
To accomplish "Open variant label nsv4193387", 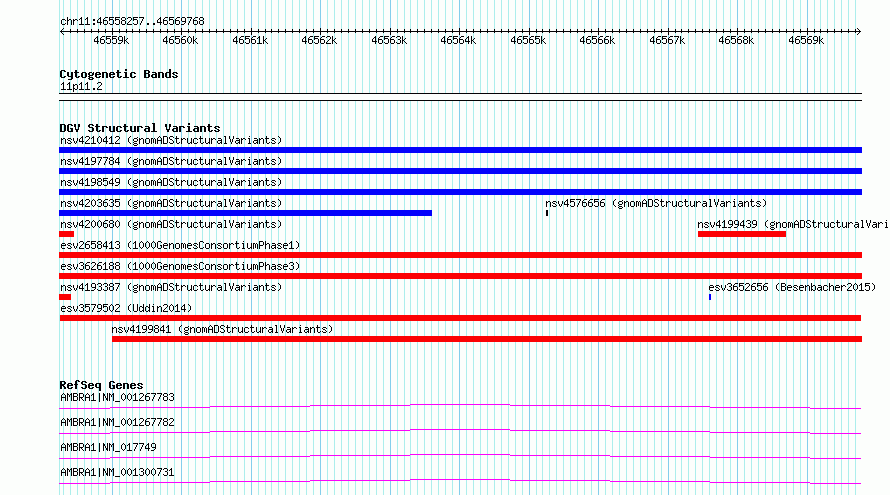I will coord(171,287).
